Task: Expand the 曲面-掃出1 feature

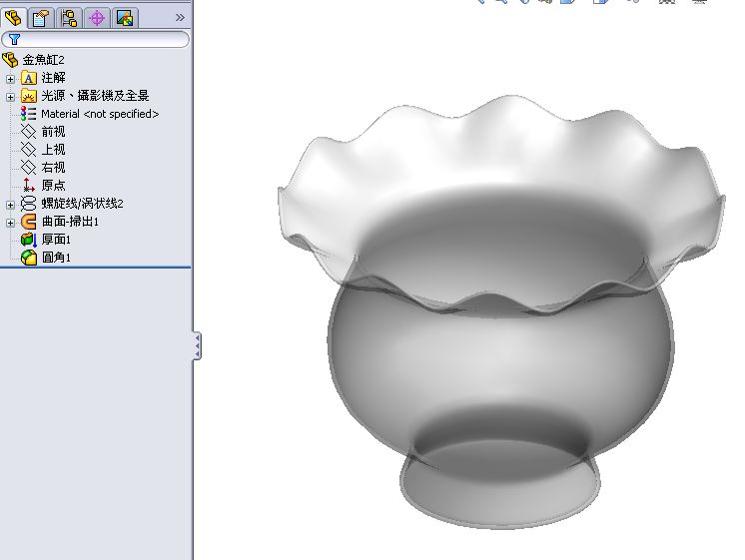Action: click(10, 223)
